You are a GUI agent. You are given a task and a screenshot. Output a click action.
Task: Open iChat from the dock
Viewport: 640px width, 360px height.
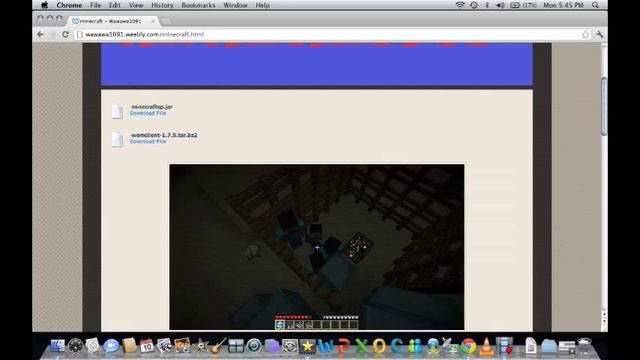[x=111, y=346]
